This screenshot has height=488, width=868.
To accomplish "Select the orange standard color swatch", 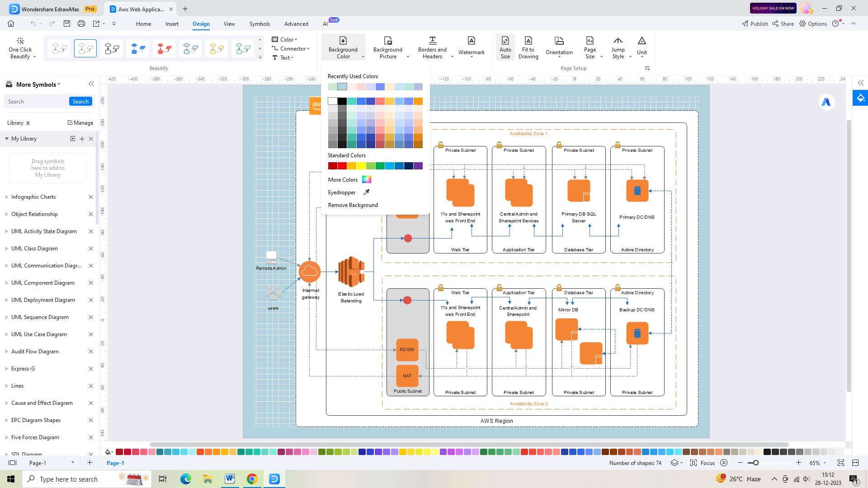I will pyautogui.click(x=352, y=166).
